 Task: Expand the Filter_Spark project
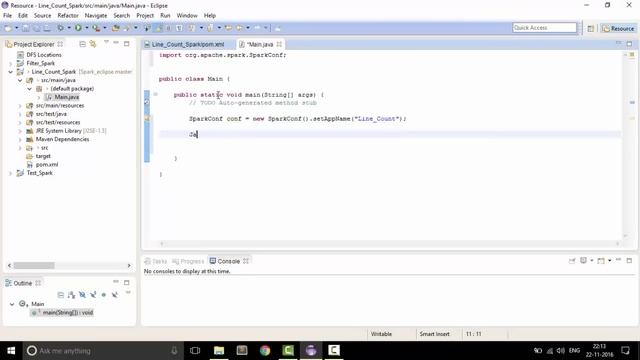(x=11, y=63)
